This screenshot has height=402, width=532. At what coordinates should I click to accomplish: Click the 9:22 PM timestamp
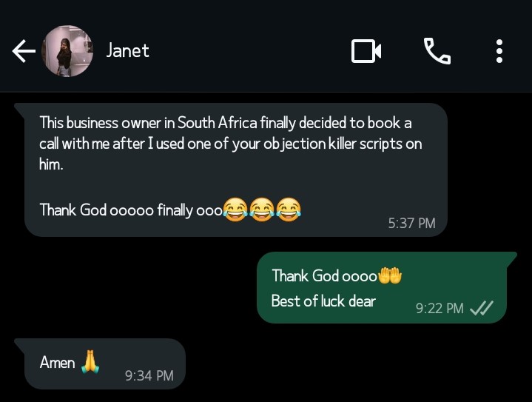440,308
